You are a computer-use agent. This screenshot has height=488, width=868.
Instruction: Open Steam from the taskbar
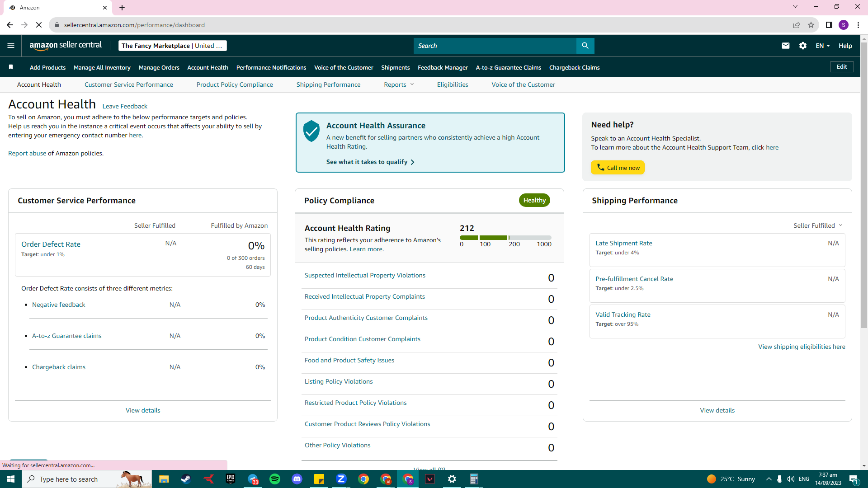point(186,479)
